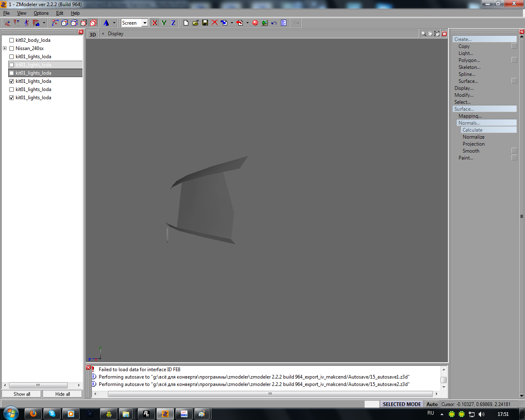This screenshot has height=420, width=525.
Task: Open the Edit menu
Action: (x=60, y=13)
